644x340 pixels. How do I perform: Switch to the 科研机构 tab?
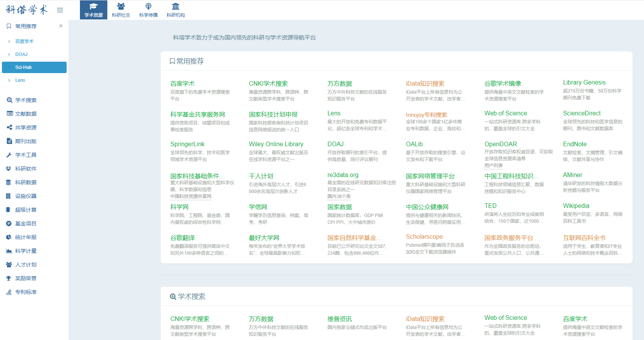[x=176, y=10]
